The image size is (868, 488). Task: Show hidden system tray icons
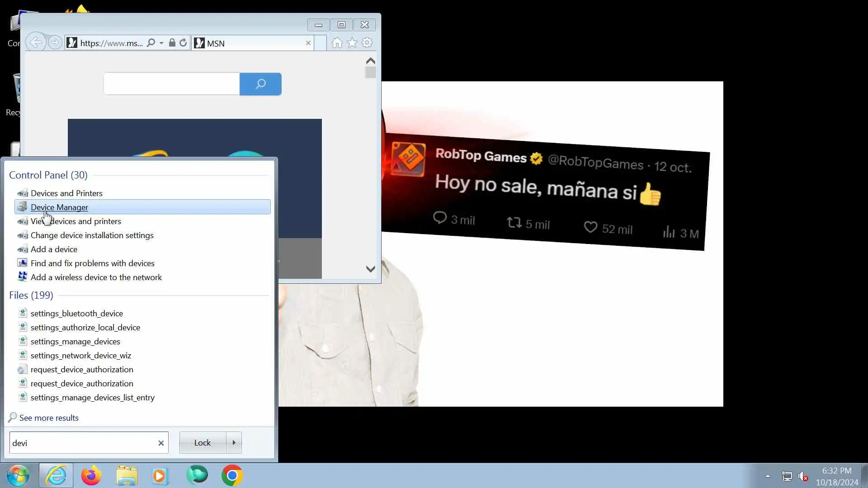768,476
